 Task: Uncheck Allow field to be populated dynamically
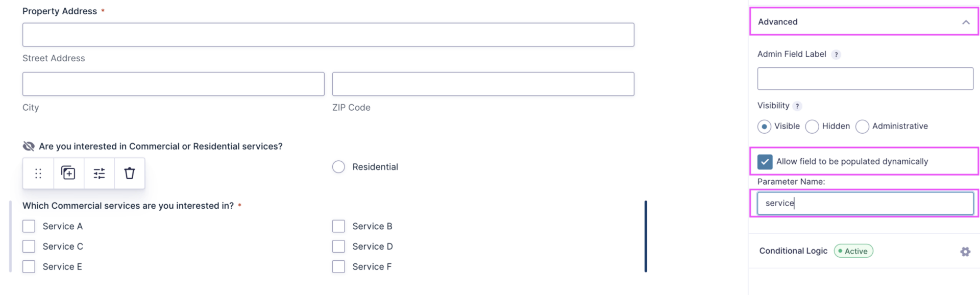point(765,162)
